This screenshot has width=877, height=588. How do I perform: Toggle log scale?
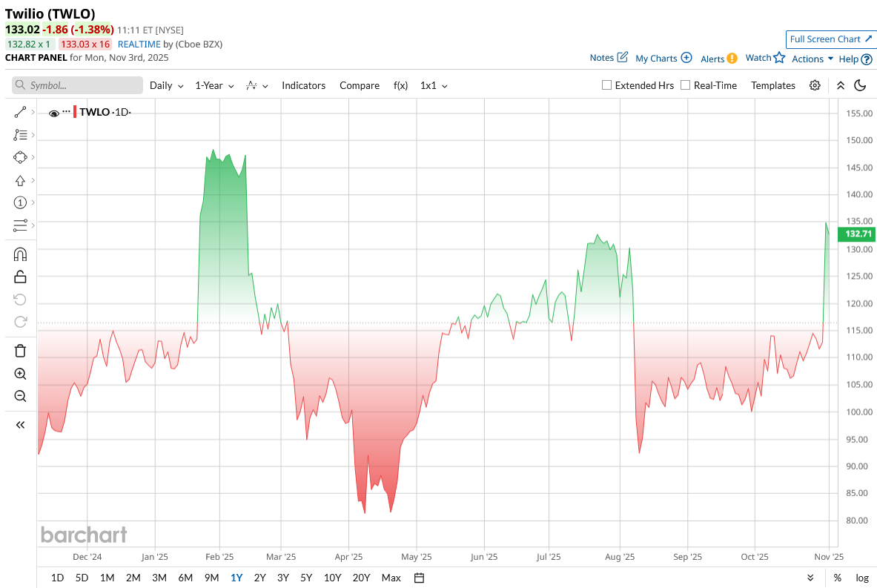[862, 578]
